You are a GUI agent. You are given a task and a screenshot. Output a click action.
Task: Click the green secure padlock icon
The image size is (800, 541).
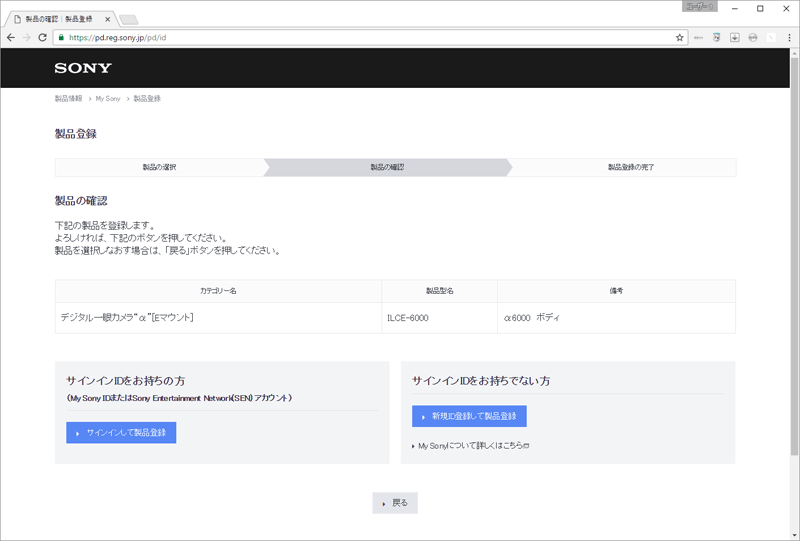(61, 37)
